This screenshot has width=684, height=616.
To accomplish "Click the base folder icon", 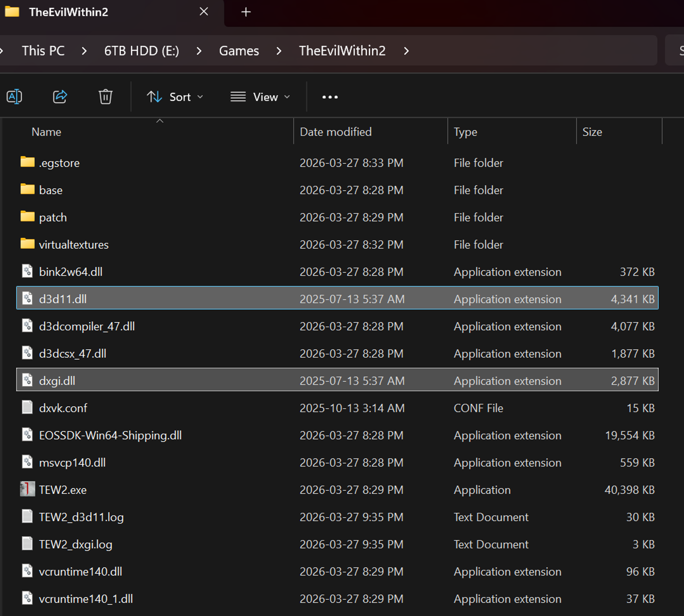I will [x=28, y=189].
